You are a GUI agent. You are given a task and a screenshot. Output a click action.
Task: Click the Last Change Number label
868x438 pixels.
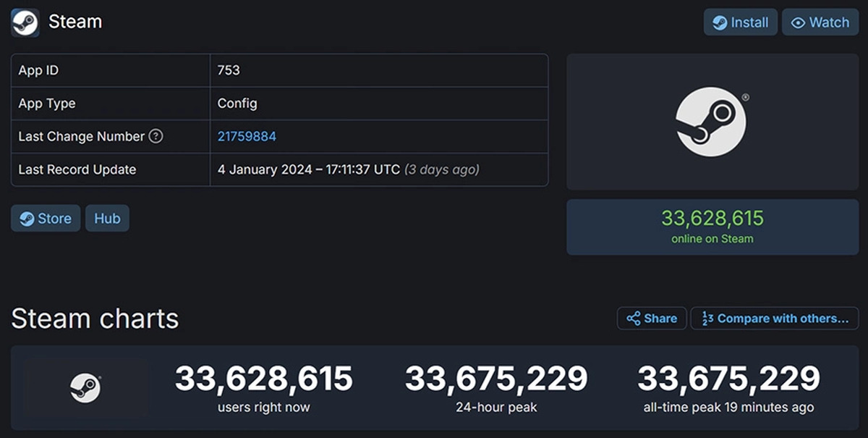pos(81,136)
